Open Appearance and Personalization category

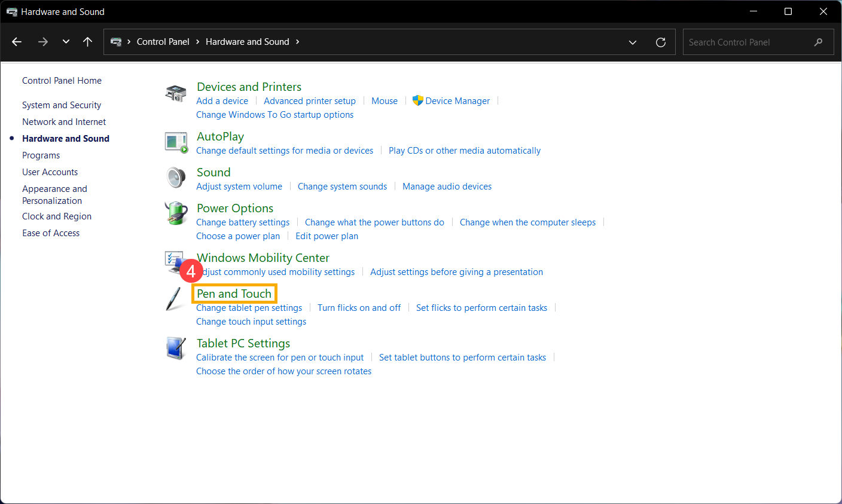coord(54,195)
